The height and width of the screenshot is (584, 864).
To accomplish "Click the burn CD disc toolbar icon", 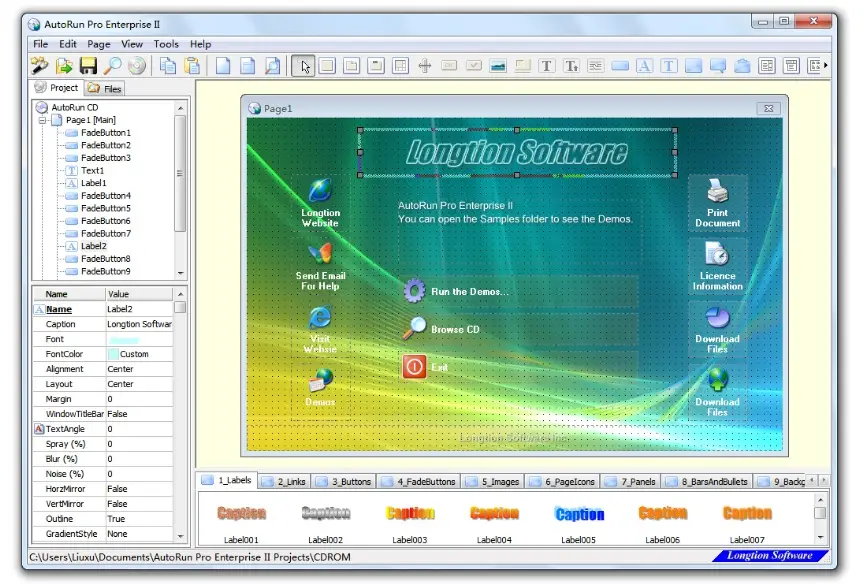I will click(x=137, y=66).
